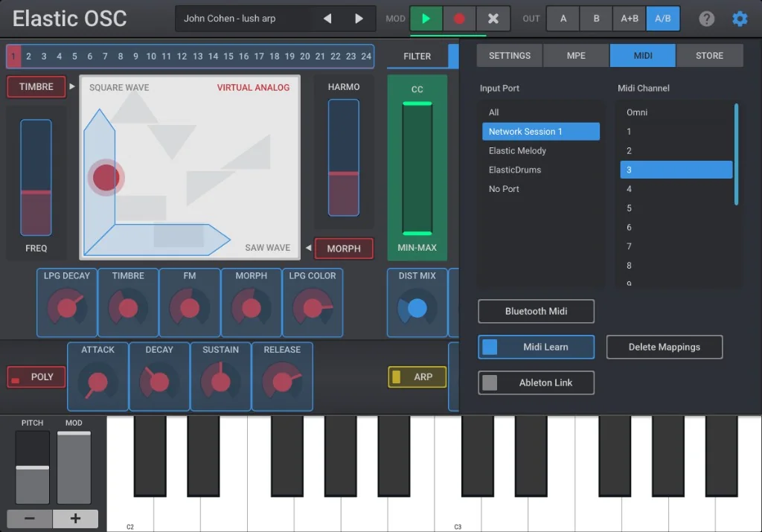Click Delete Mappings button

[664, 347]
